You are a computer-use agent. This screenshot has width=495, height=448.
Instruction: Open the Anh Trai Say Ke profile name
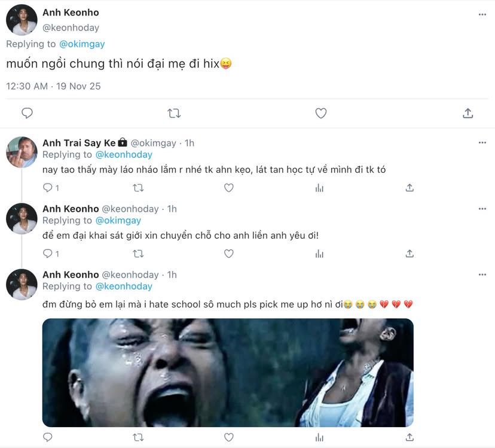[80, 143]
